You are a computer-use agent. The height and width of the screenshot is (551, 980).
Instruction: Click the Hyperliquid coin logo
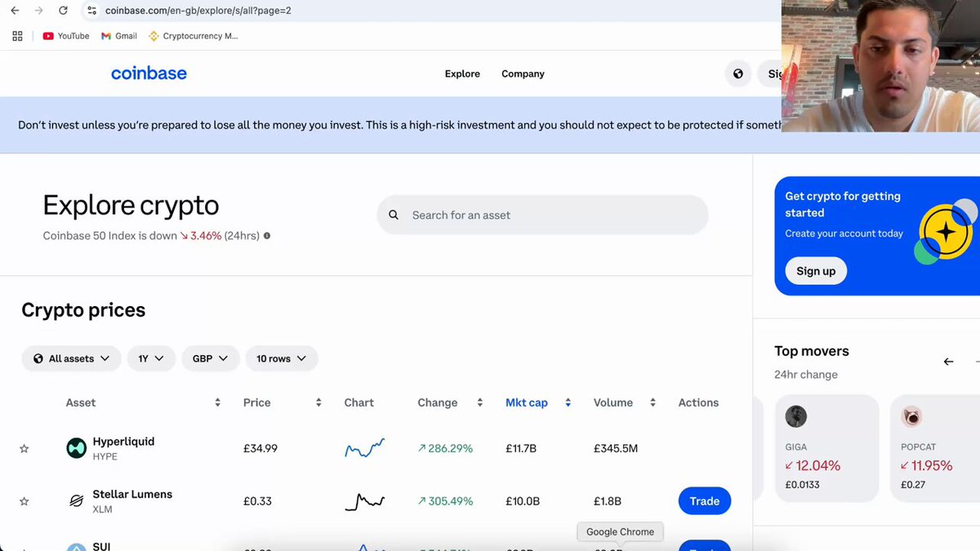(x=77, y=448)
